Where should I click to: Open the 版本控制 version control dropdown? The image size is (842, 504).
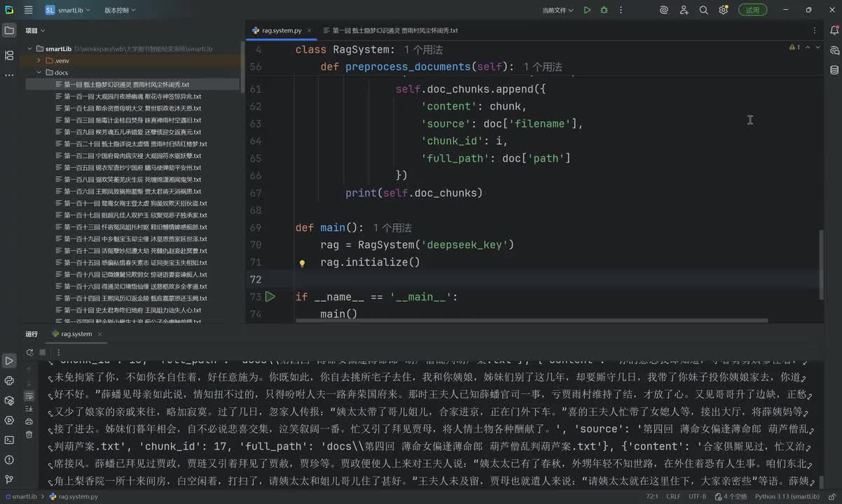coord(120,10)
